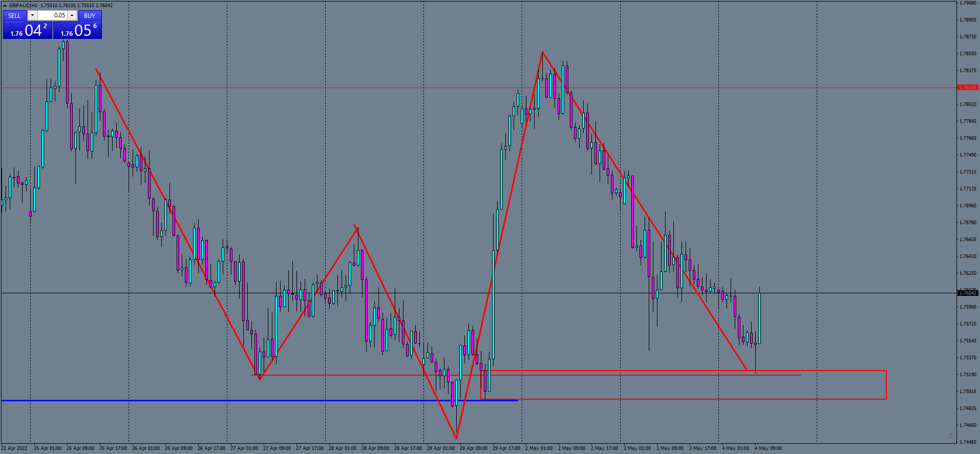Increase trade volume with the up arrow
980x454 pixels.
(72, 15)
